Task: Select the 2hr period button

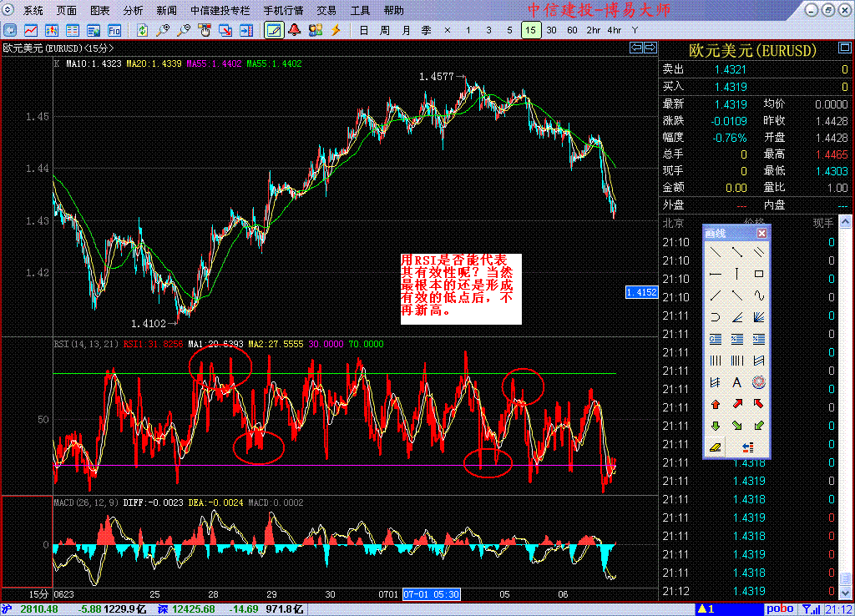Action: (594, 31)
